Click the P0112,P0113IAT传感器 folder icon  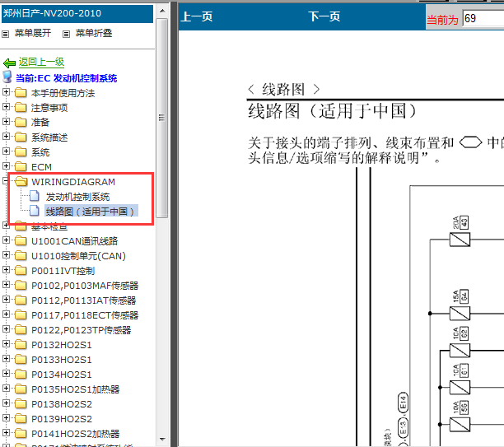click(x=21, y=300)
